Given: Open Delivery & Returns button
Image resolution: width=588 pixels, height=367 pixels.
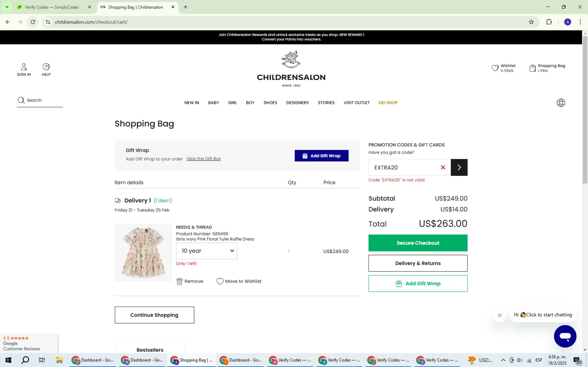Looking at the screenshot, I should click(x=418, y=263).
